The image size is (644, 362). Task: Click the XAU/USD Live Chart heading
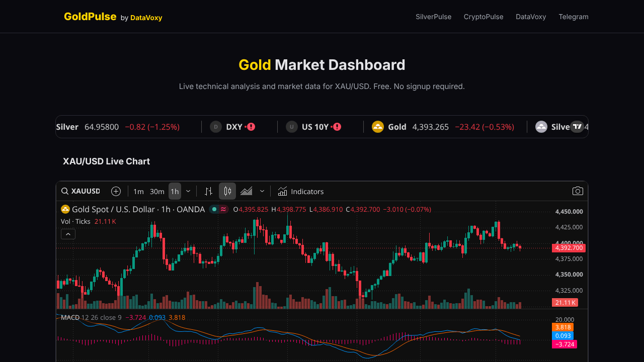(107, 161)
